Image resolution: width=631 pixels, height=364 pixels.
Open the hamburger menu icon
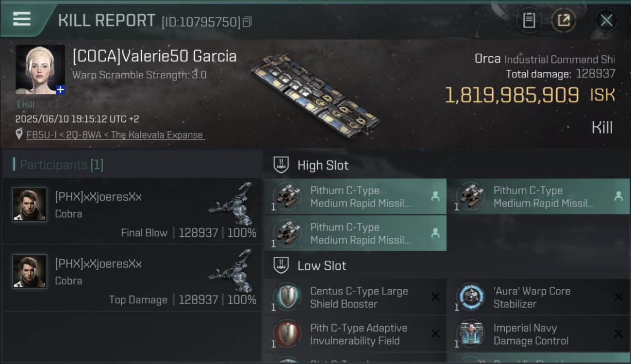[21, 19]
